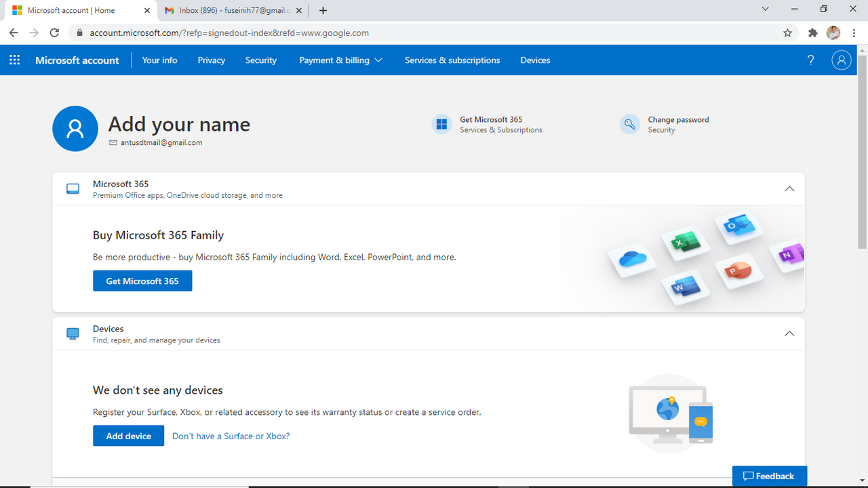Go forward using the browser forward arrow

click(34, 33)
